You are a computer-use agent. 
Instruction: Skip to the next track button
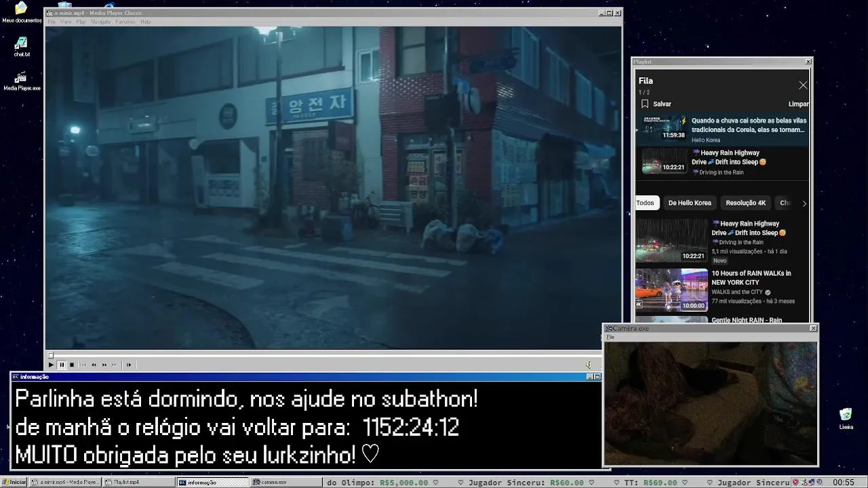click(115, 365)
